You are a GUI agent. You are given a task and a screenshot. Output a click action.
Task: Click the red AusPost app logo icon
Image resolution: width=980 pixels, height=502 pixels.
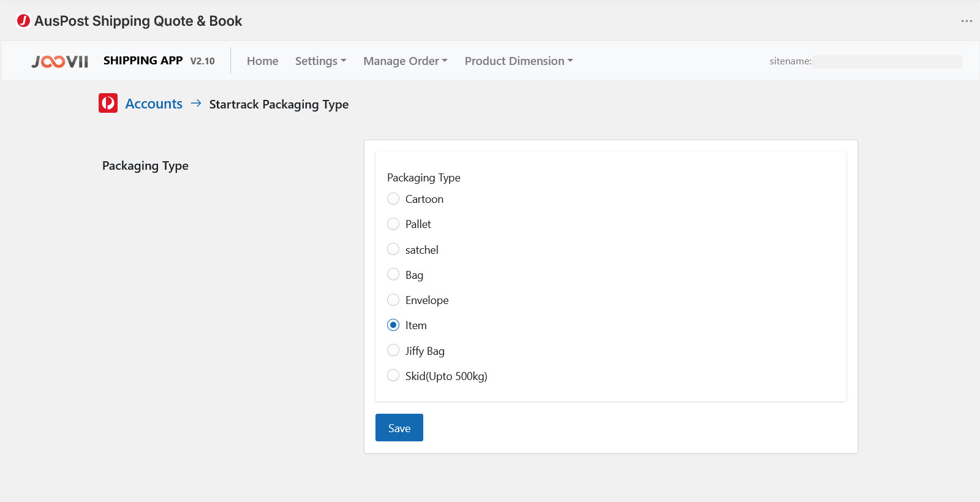(x=23, y=21)
